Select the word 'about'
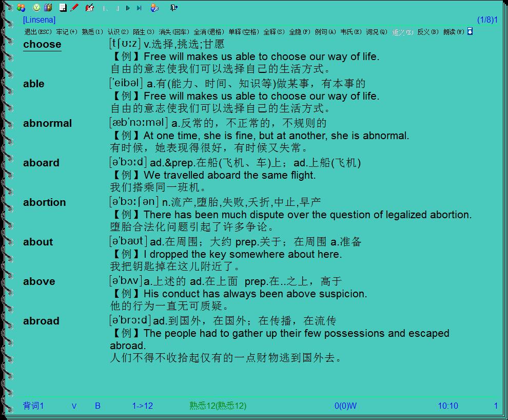508x420 pixels. pyautogui.click(x=38, y=242)
